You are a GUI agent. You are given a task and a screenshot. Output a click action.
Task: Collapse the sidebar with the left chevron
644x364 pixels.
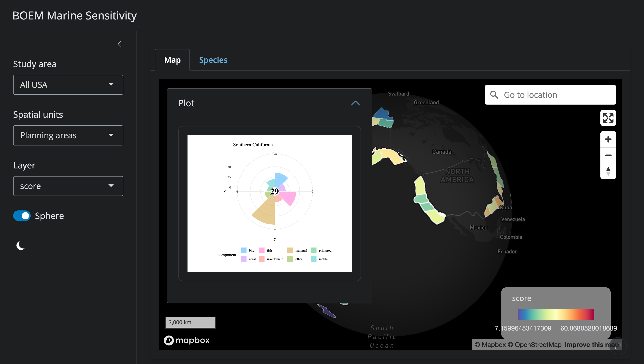(119, 44)
